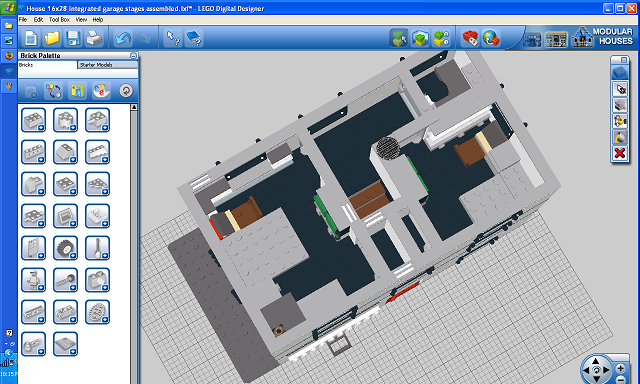Open the View menu

(81, 20)
